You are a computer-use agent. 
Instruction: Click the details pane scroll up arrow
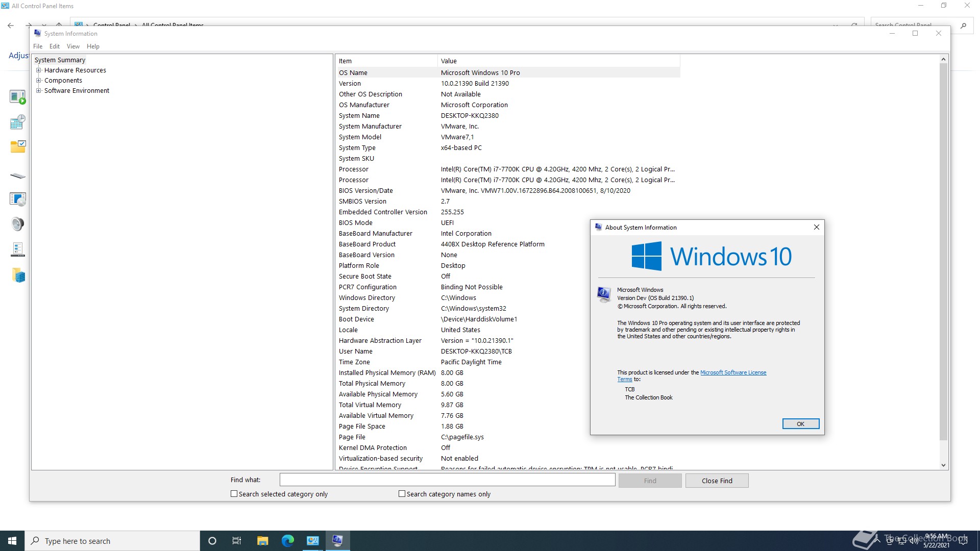pos(943,60)
